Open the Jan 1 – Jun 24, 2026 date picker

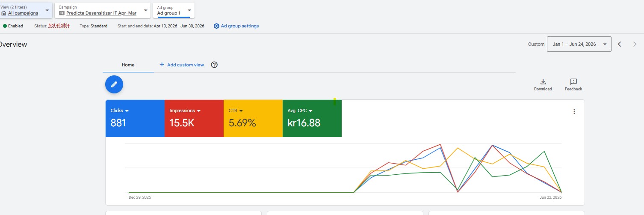coord(579,44)
